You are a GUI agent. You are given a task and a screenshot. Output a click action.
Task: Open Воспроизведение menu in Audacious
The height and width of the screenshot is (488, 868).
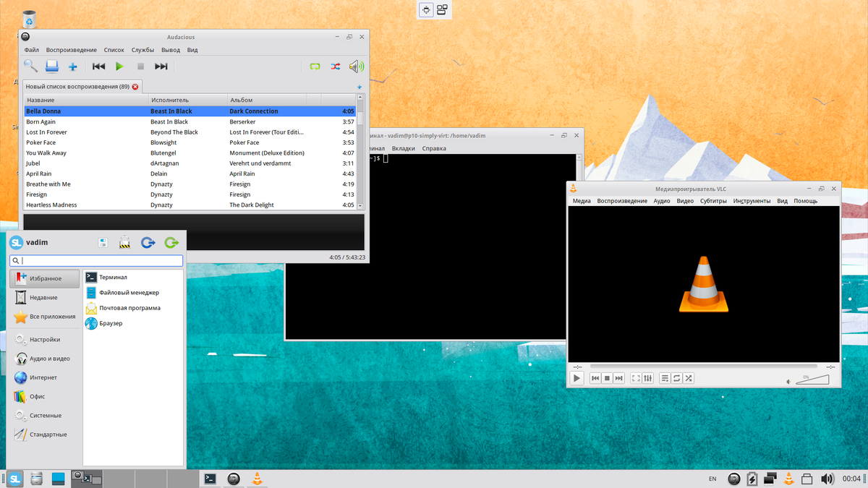coord(71,50)
